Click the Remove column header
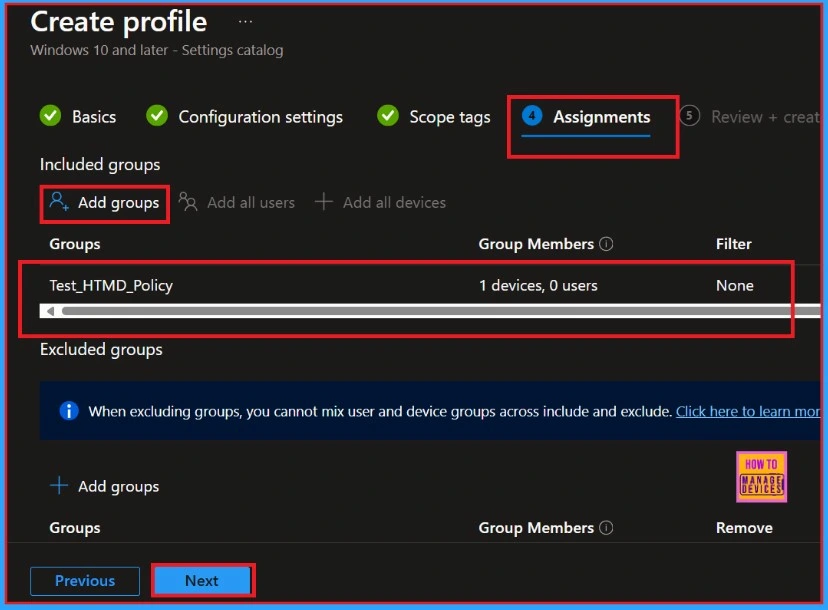Viewport: 828px width, 610px height. [744, 528]
